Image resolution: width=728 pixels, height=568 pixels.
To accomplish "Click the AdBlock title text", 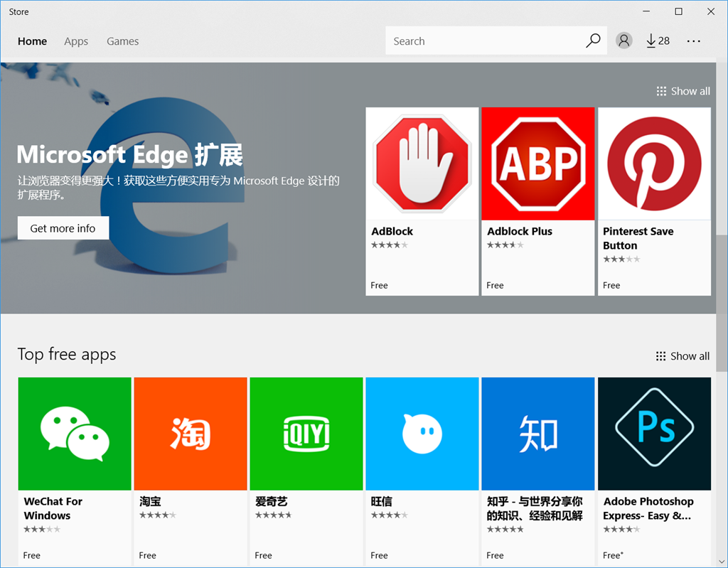I will (x=392, y=231).
